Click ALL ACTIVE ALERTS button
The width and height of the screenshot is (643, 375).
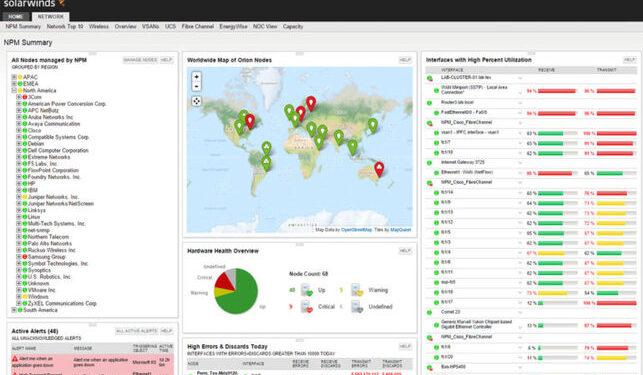[x=137, y=331]
